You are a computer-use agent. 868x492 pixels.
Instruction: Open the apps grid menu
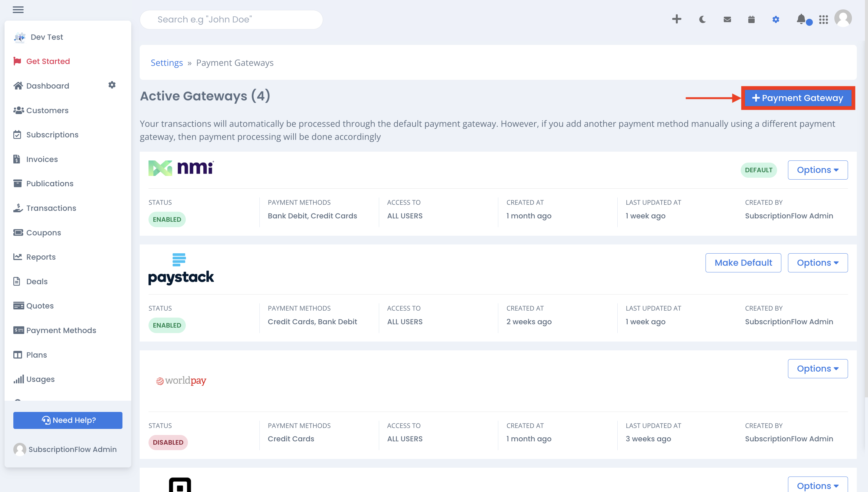click(x=824, y=19)
